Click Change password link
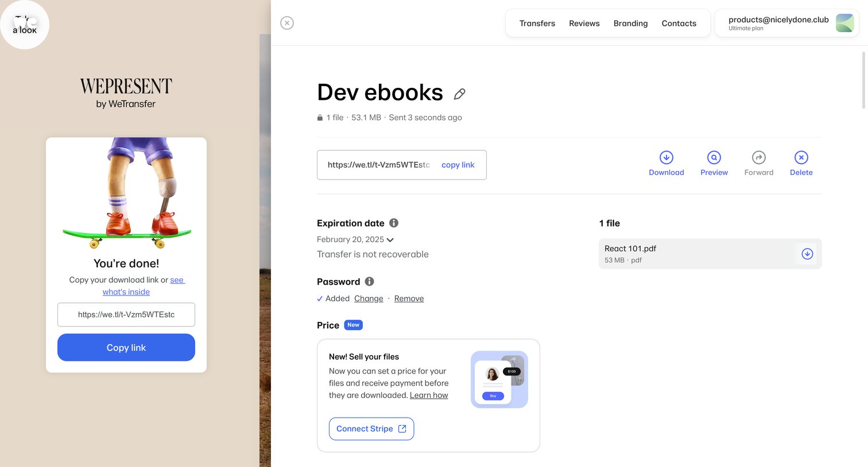This screenshot has width=868, height=467. [x=369, y=298]
